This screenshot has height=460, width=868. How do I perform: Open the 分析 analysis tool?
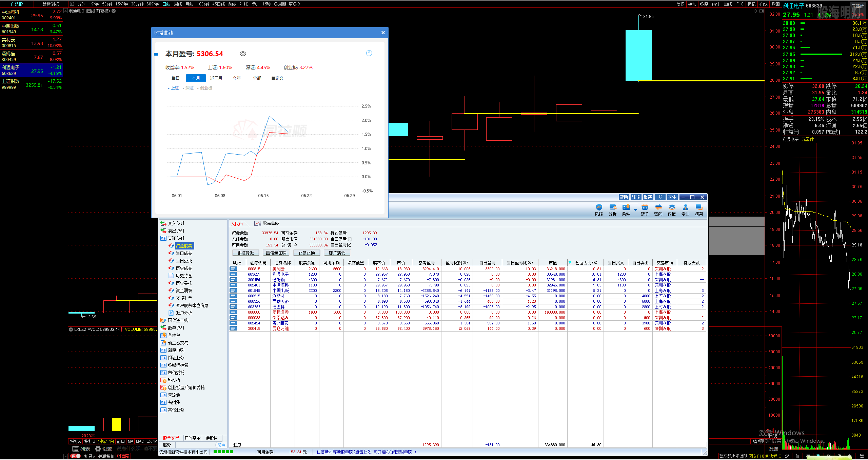click(x=612, y=210)
